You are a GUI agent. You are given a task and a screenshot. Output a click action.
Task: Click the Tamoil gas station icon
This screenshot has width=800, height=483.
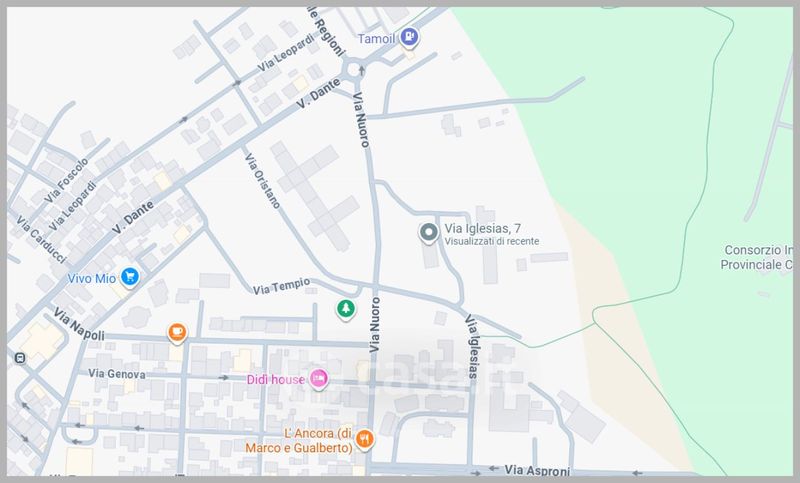coord(410,38)
